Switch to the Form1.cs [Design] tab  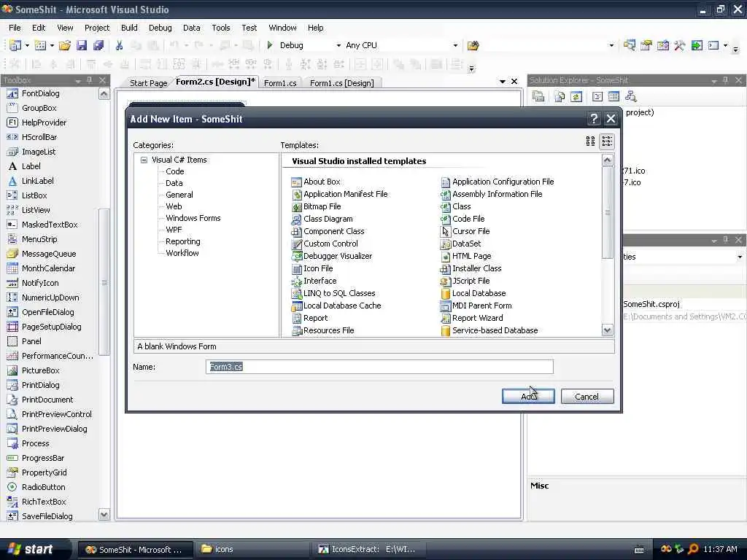[341, 83]
